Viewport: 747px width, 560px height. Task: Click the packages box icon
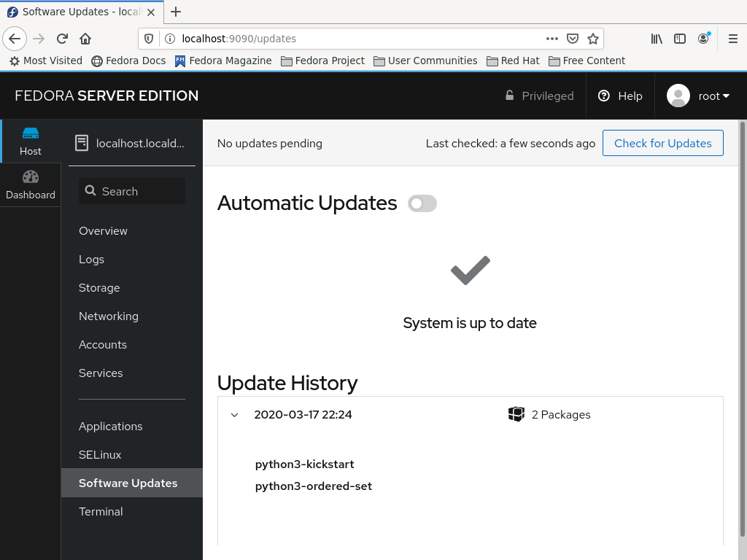point(516,414)
